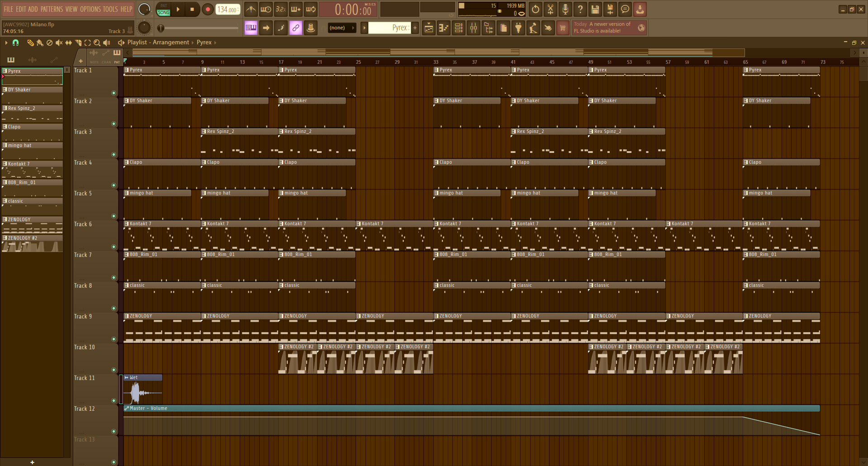Toggle the Playlist snap magnet
The height and width of the screenshot is (466, 868).
pyautogui.click(x=15, y=43)
